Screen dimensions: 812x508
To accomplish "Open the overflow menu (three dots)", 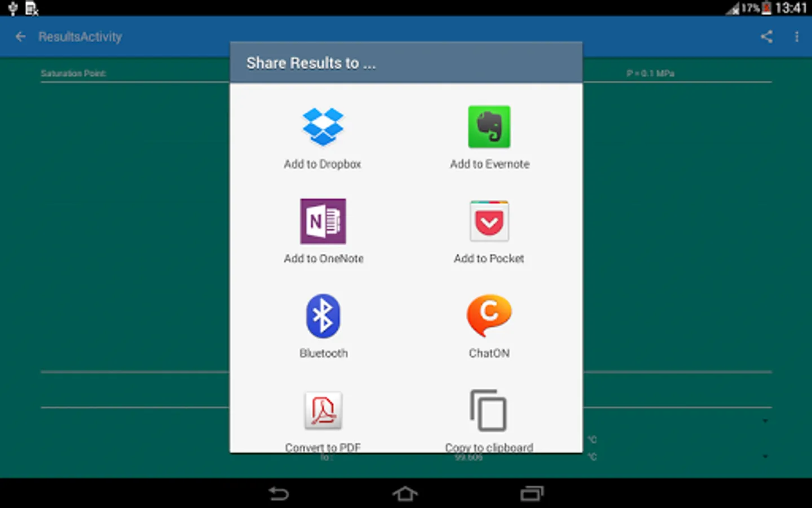I will (796, 37).
